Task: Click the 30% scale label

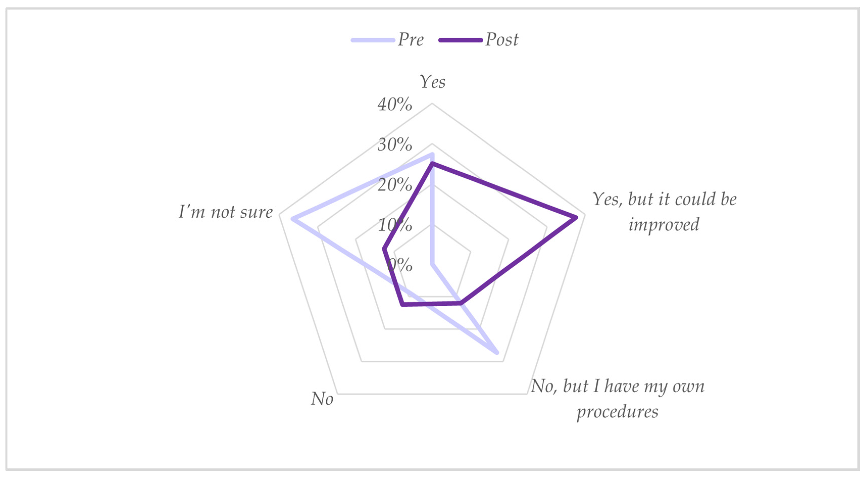Action: click(x=395, y=145)
